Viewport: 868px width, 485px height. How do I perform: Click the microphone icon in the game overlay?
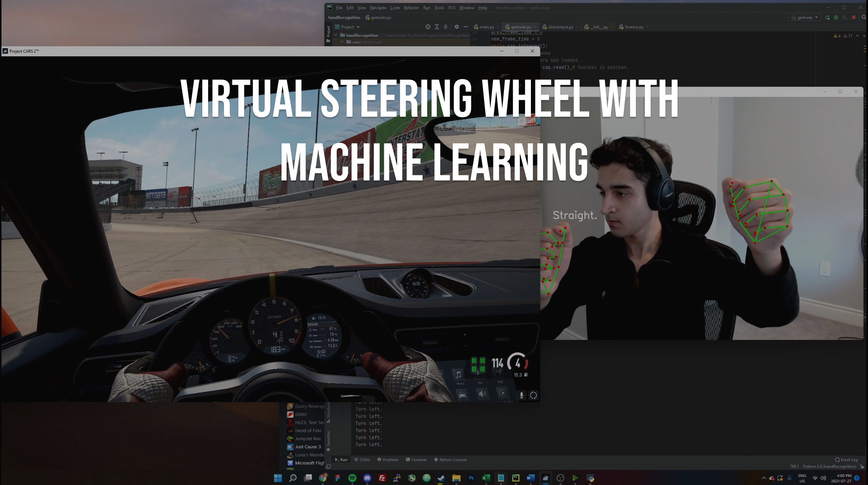pyautogui.click(x=521, y=395)
